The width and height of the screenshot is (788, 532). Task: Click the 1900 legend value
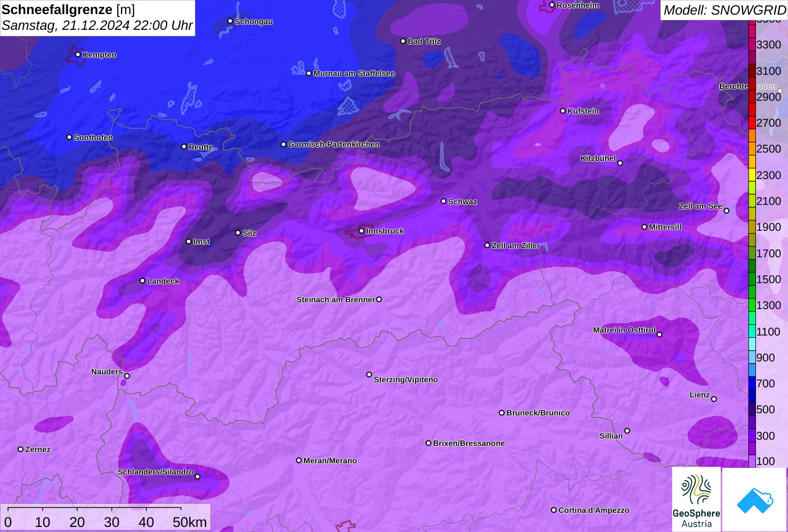(769, 227)
